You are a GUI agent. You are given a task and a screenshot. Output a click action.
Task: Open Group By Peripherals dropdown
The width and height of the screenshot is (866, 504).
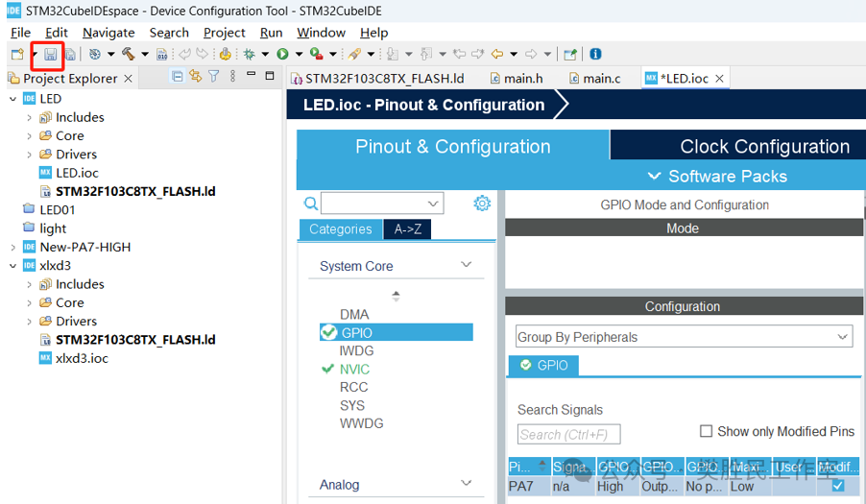coord(684,337)
